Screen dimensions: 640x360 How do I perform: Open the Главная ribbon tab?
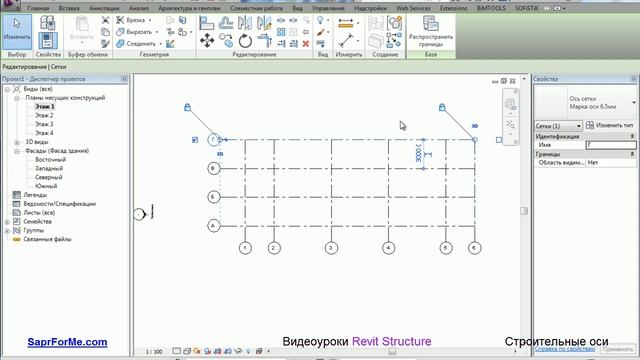(38, 8)
